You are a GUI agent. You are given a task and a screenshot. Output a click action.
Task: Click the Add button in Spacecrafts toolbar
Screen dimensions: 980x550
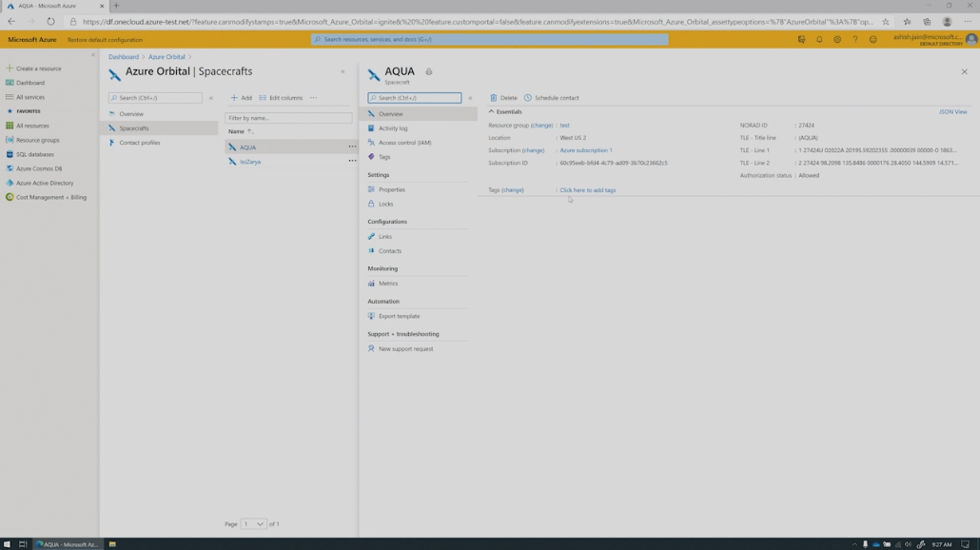pyautogui.click(x=242, y=98)
